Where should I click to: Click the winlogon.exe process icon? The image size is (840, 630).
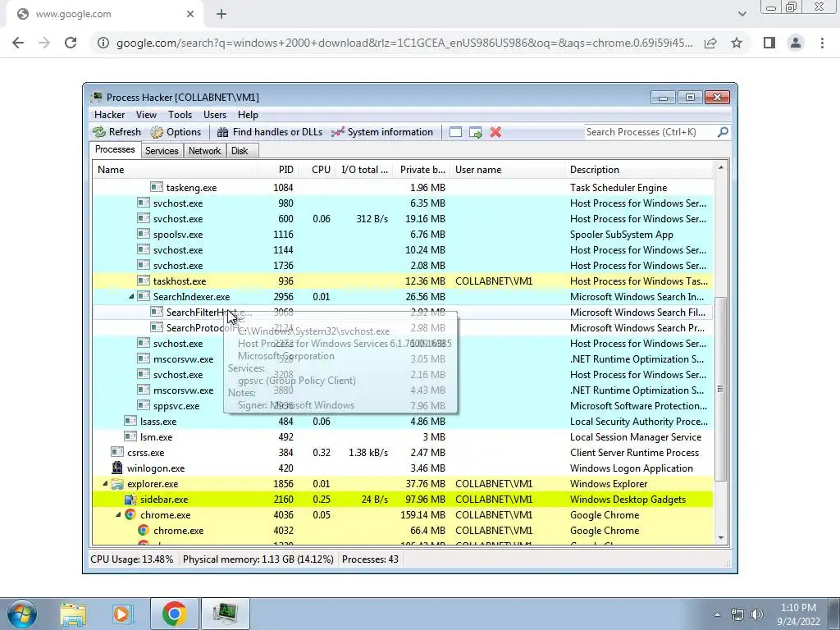click(x=116, y=468)
